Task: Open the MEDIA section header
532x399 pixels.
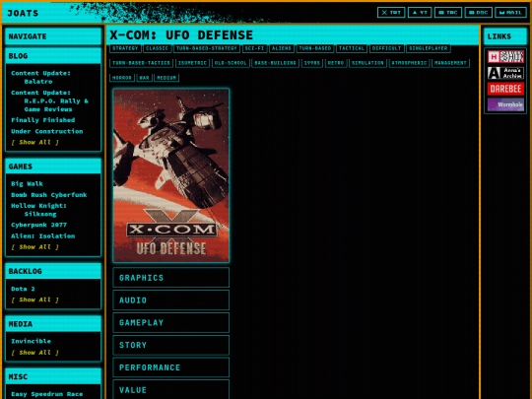Action: click(53, 324)
